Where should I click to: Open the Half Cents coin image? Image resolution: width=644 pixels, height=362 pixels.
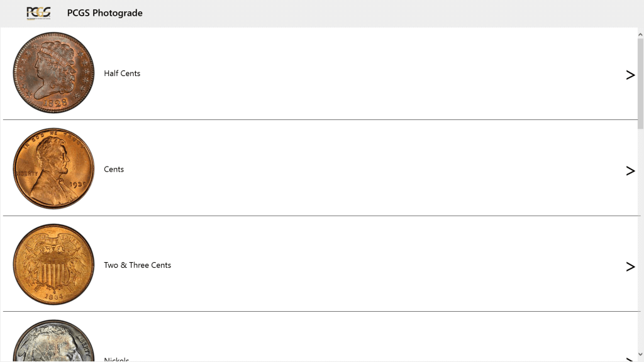[x=53, y=73]
